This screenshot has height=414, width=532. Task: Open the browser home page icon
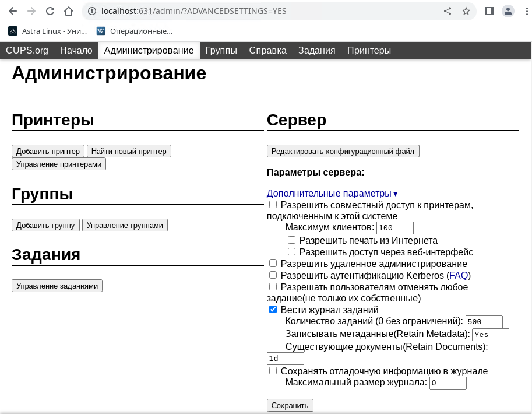click(69, 11)
